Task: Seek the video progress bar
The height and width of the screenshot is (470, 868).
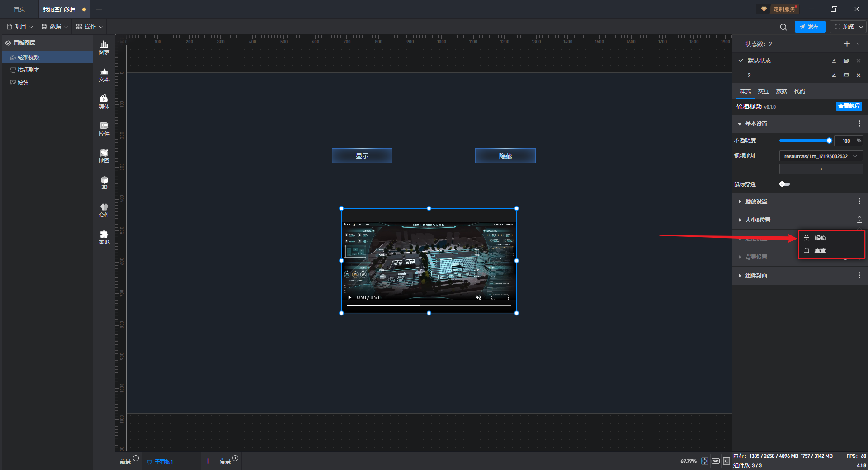Action: click(x=429, y=306)
